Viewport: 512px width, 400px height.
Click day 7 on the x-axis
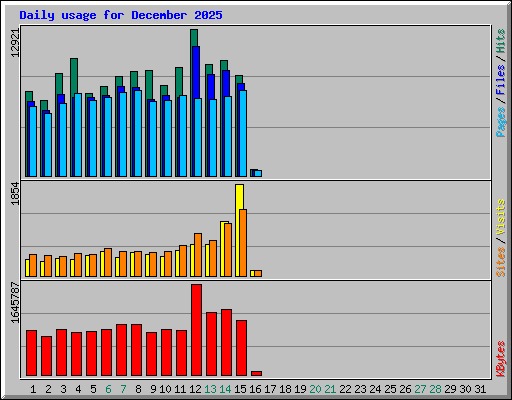pos(123,389)
